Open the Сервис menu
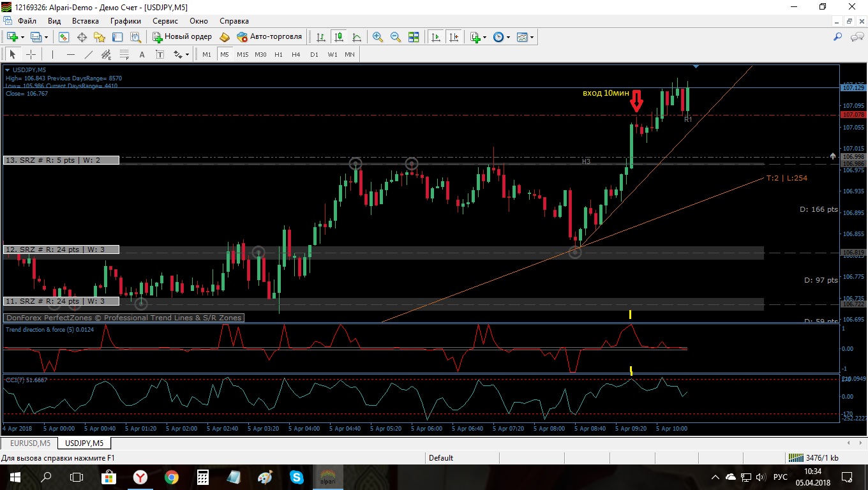 pyautogui.click(x=165, y=21)
